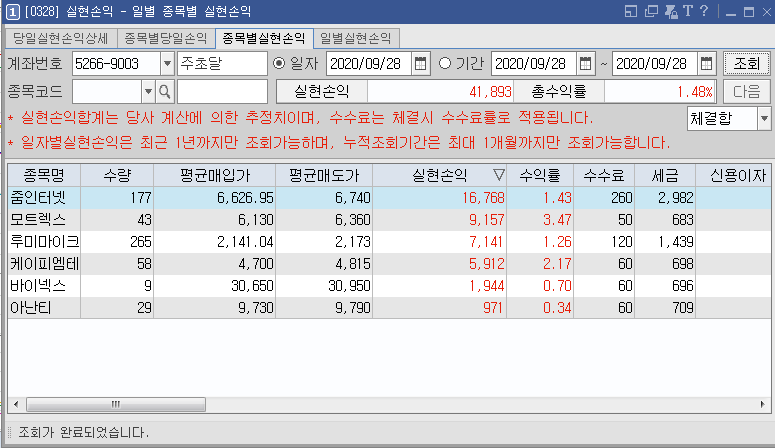Click the 신용이자 column header
Image resolution: width=775 pixels, height=448 pixels.
pyautogui.click(x=734, y=175)
